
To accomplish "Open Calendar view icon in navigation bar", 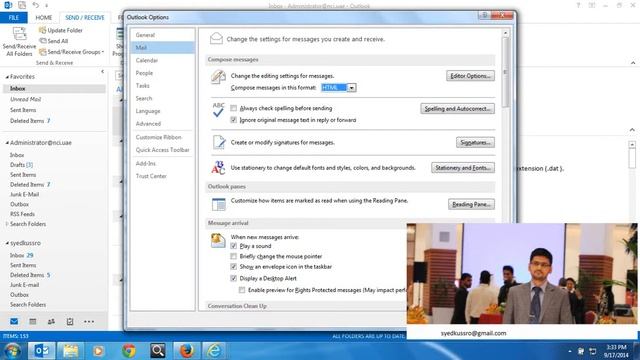I will coord(33,322).
